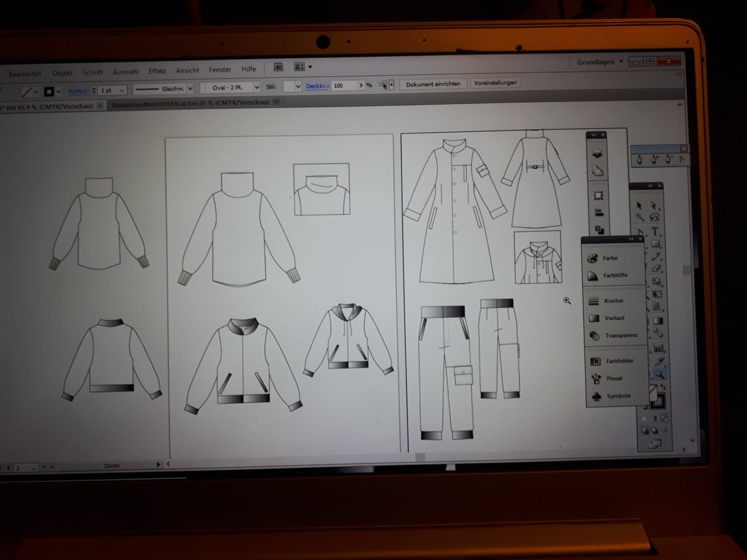Select the Lasso tool
The width and height of the screenshot is (747, 560).
pyautogui.click(x=654, y=217)
